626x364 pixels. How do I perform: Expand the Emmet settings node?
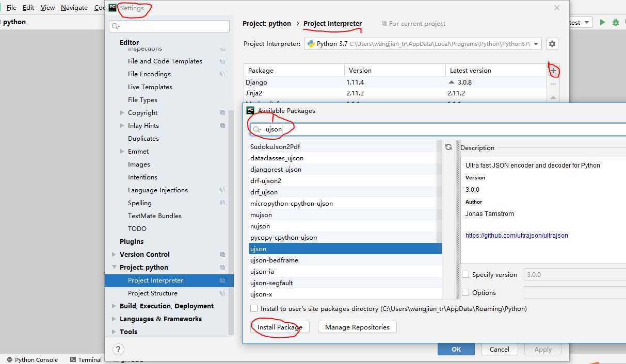[x=122, y=152]
